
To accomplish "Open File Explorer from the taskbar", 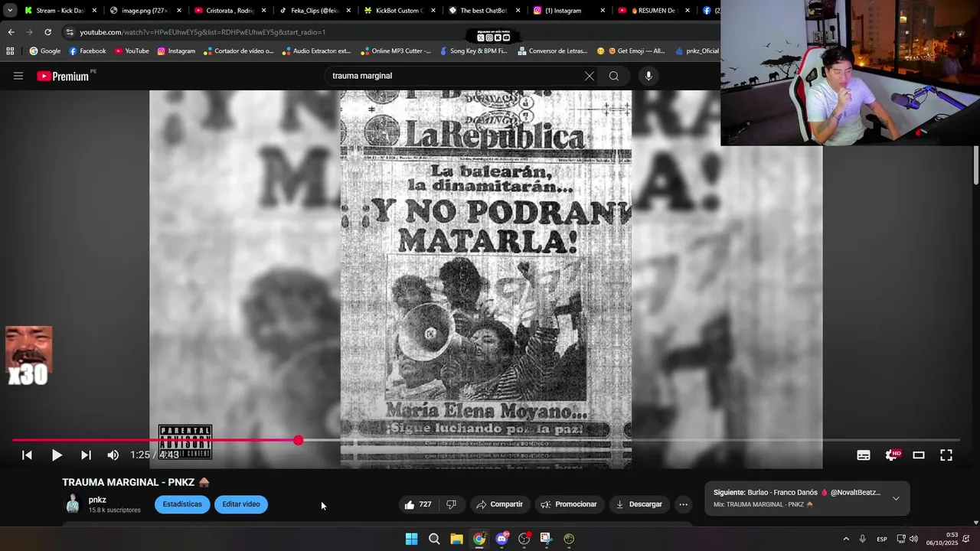I will 456,539.
